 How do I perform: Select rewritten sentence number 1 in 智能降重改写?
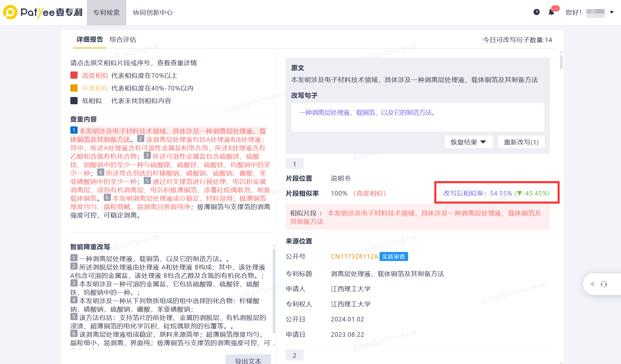pos(74,258)
